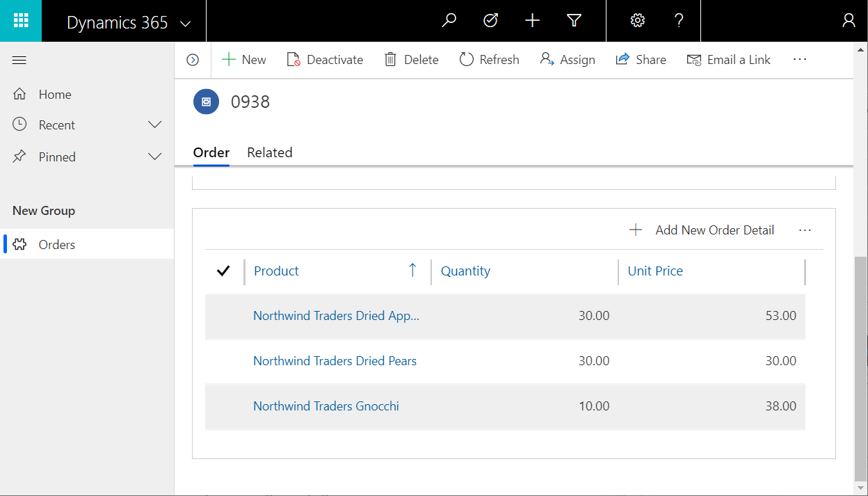This screenshot has height=496, width=868.
Task: Expand the Recent section
Action: [x=154, y=125]
